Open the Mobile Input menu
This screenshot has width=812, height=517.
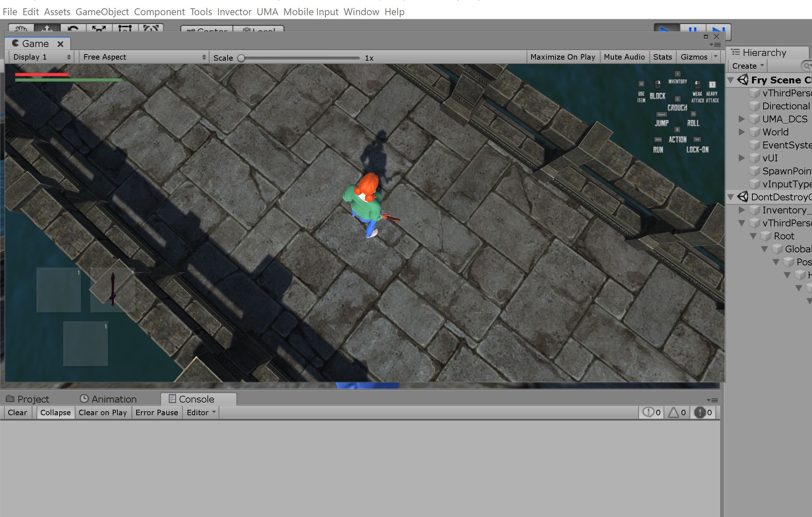311,12
